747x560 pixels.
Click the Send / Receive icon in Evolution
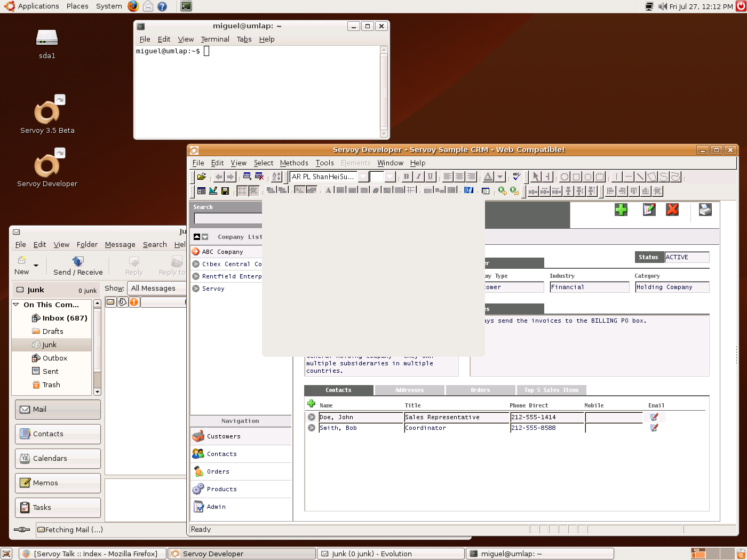coord(78,265)
